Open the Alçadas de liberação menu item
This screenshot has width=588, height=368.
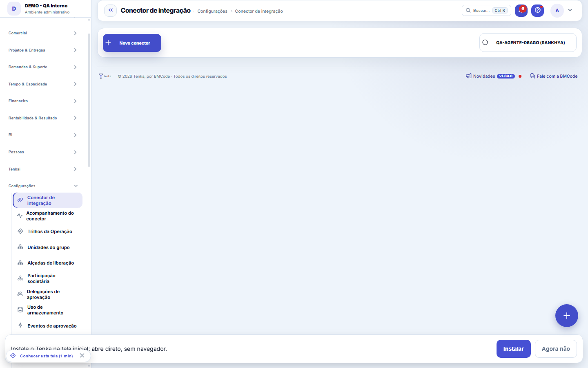point(48,263)
